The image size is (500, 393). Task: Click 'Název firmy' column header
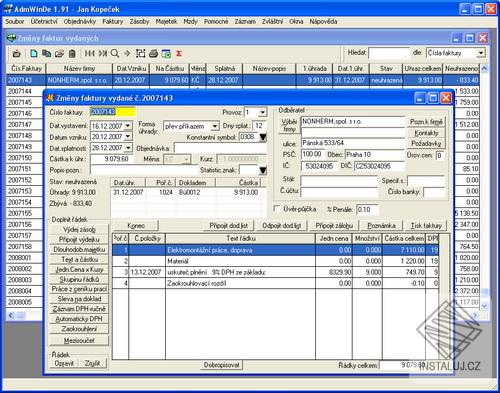click(x=79, y=69)
